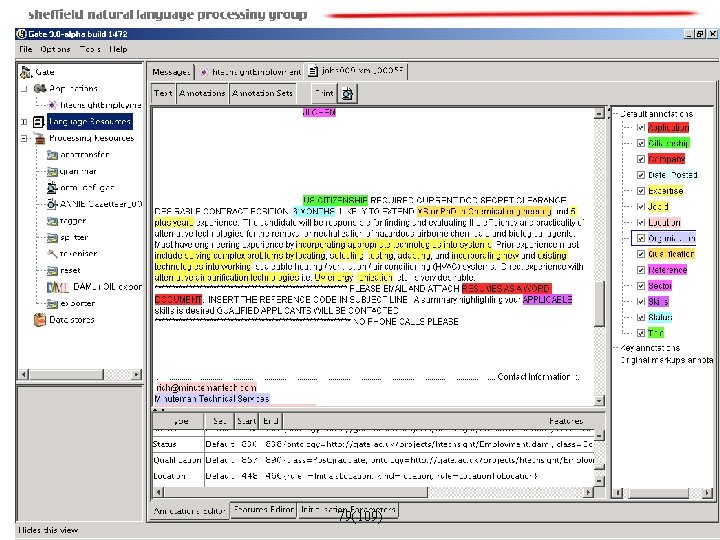Select the Location row in annotation table
Image resolution: width=720 pixels, height=540 pixels.
tap(374, 476)
